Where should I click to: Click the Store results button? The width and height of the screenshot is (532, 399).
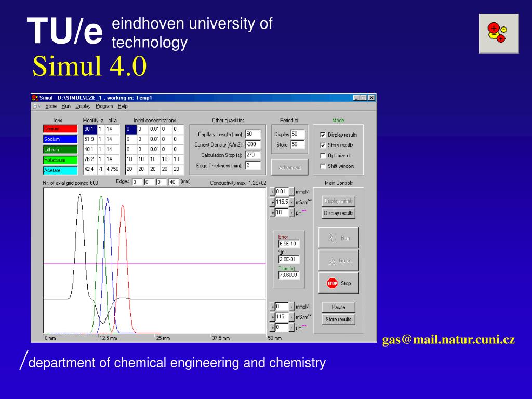[338, 320]
